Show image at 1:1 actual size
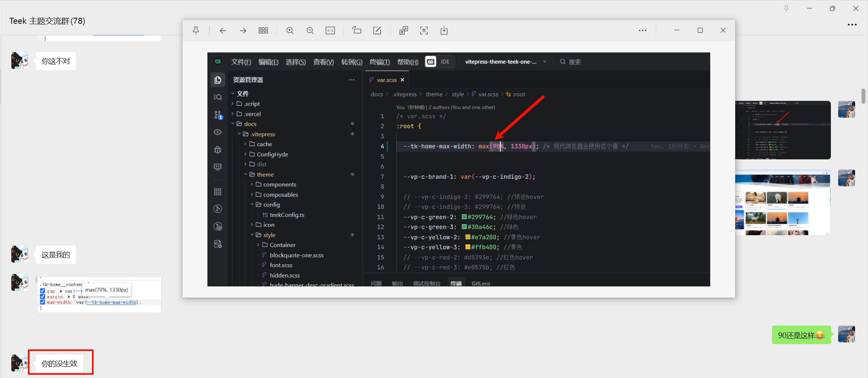868x378 pixels. (330, 31)
